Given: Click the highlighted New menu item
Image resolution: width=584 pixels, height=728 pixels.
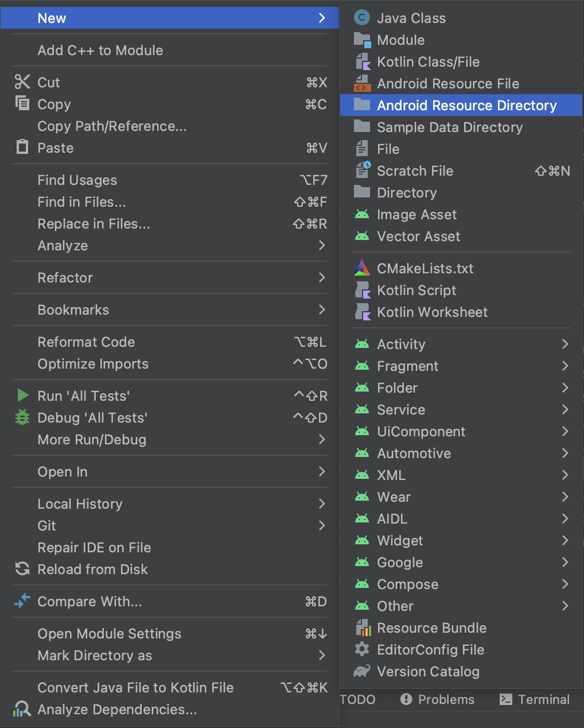Looking at the screenshot, I should pyautogui.click(x=170, y=18).
